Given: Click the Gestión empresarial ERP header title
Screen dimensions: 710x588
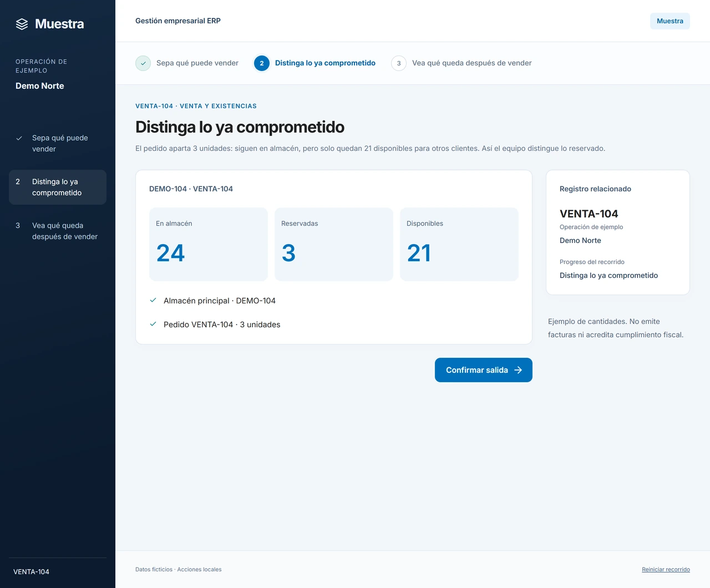Looking at the screenshot, I should coord(178,21).
